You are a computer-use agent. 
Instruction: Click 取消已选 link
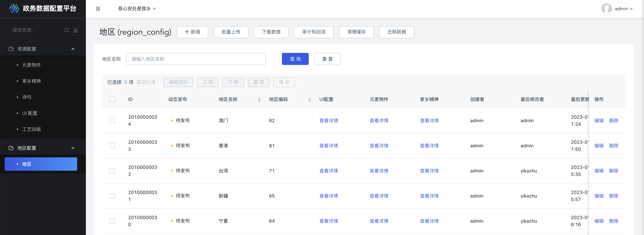146,82
